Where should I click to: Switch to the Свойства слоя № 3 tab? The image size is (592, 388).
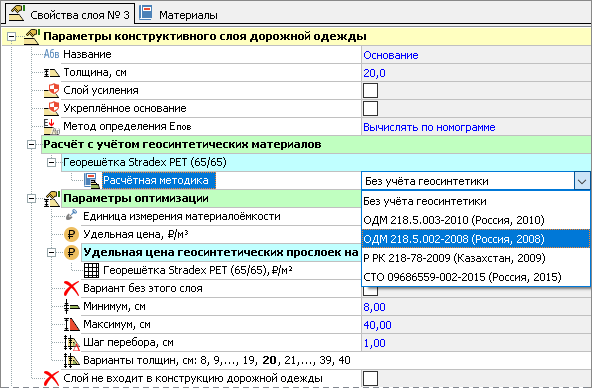coord(69,14)
